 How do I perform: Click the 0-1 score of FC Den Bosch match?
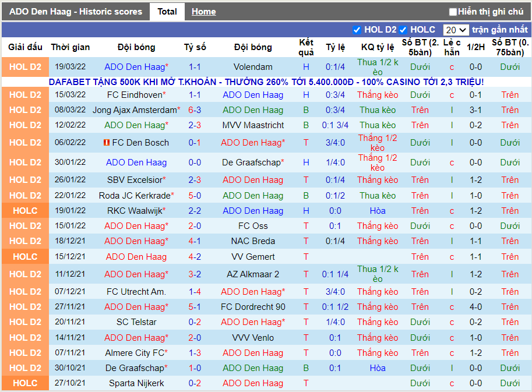point(195,143)
